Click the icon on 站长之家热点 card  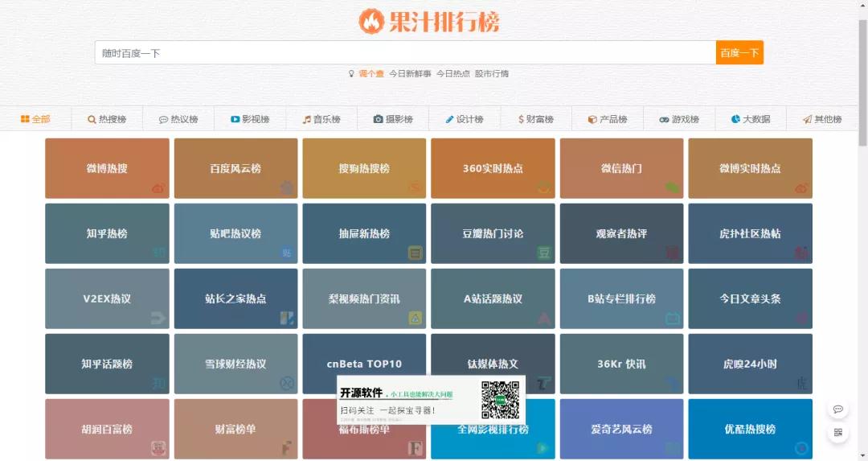[x=287, y=318]
